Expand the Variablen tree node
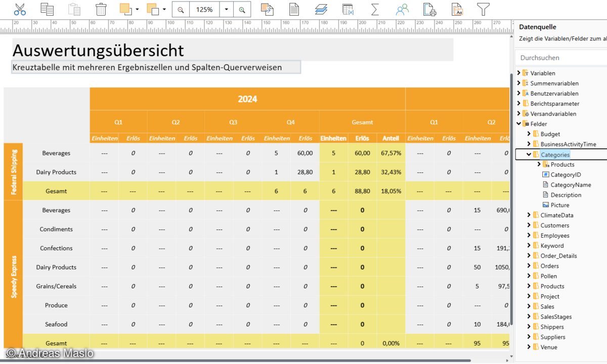Image resolution: width=607 pixels, height=364 pixels. [x=518, y=73]
